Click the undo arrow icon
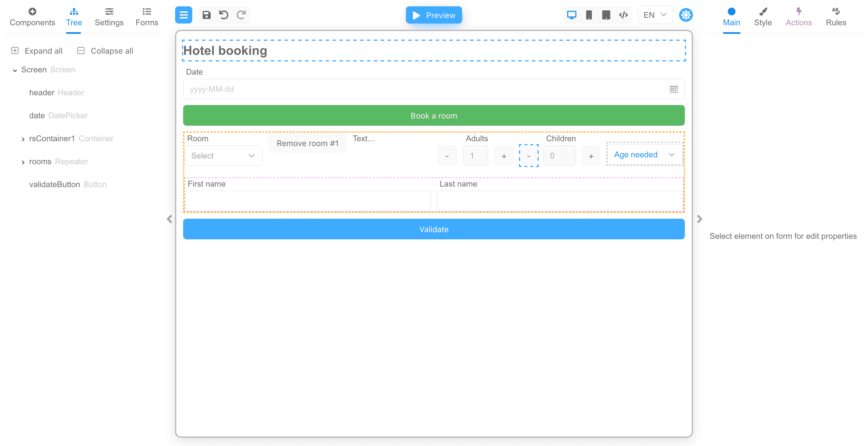868x446 pixels. point(223,15)
